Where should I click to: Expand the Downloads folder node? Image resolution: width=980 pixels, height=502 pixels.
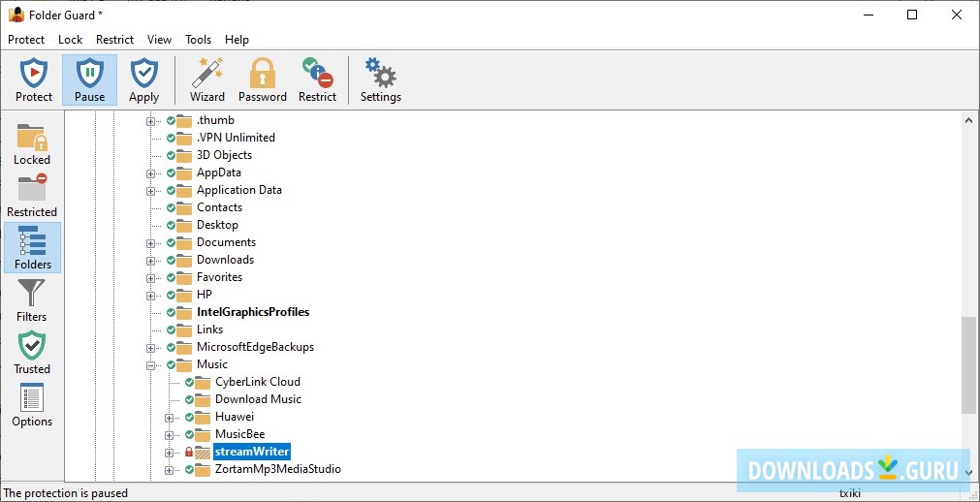pos(150,261)
